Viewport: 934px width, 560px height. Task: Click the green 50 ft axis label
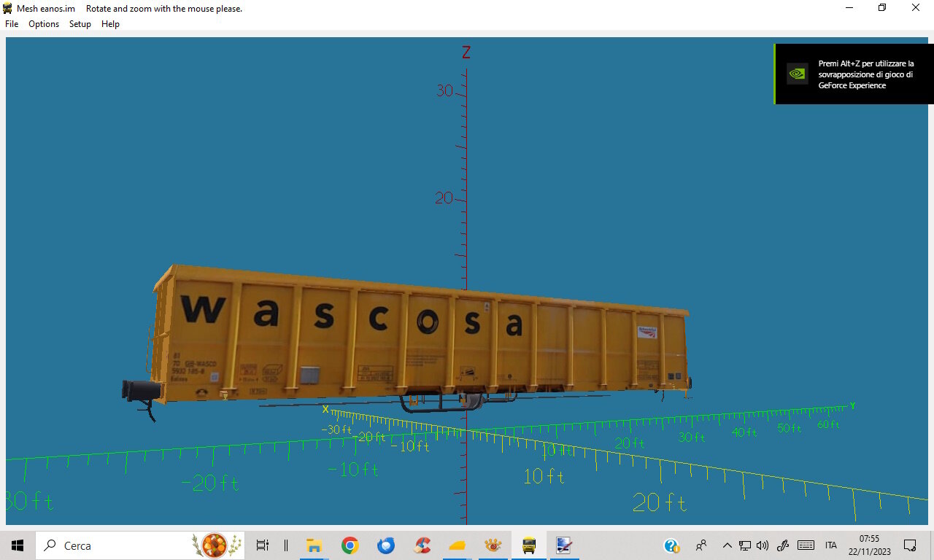(789, 428)
